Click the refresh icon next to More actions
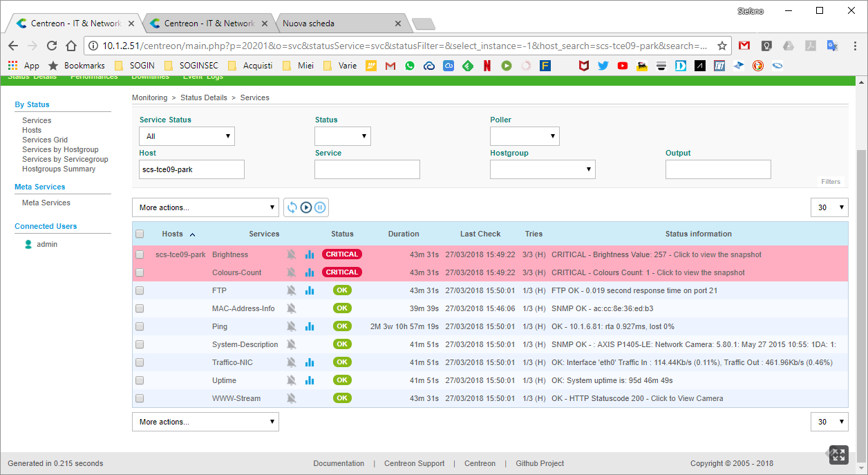 click(x=292, y=207)
